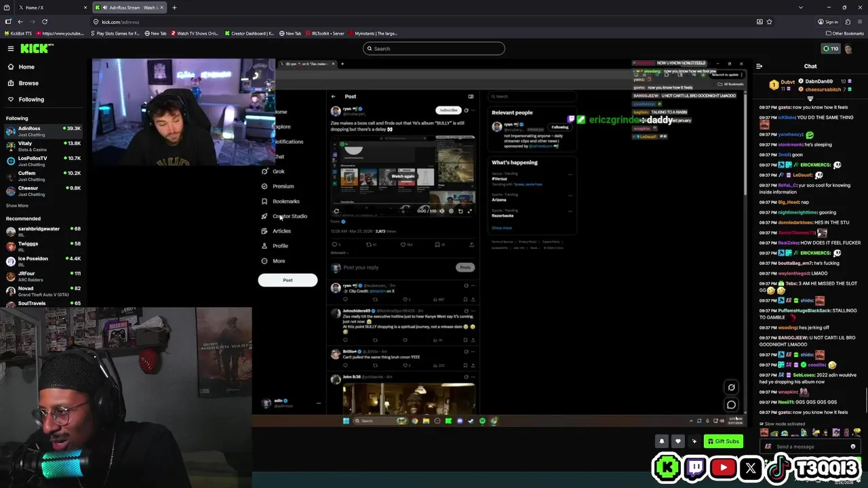This screenshot has height=488, width=868.
Task: Select LosPollosTV channel in Following list
Action: click(x=43, y=161)
